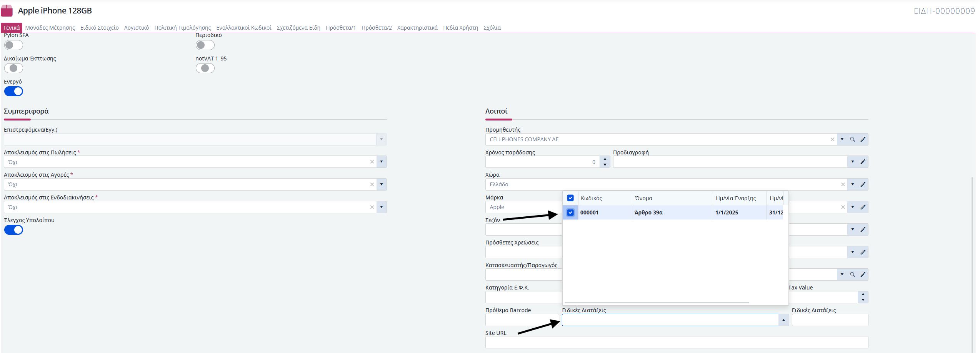The width and height of the screenshot is (980, 353).
Task: Click the popup horizontal scrollbar
Action: click(657, 303)
